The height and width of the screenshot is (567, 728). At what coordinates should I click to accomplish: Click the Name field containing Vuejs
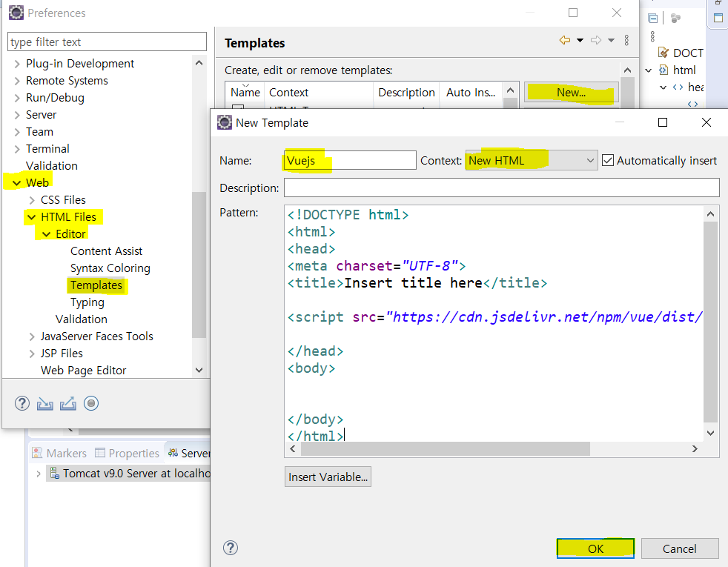coord(350,161)
